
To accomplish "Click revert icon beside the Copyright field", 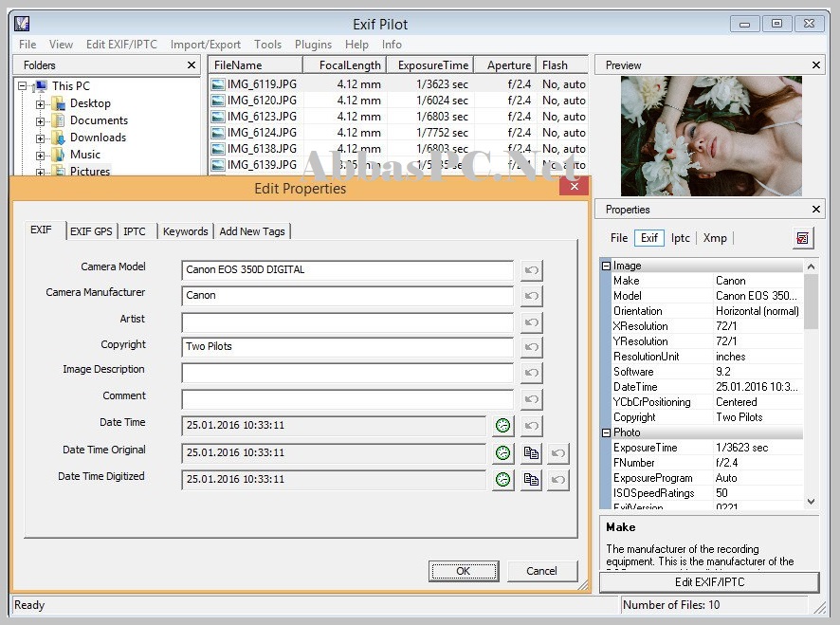I will (532, 347).
